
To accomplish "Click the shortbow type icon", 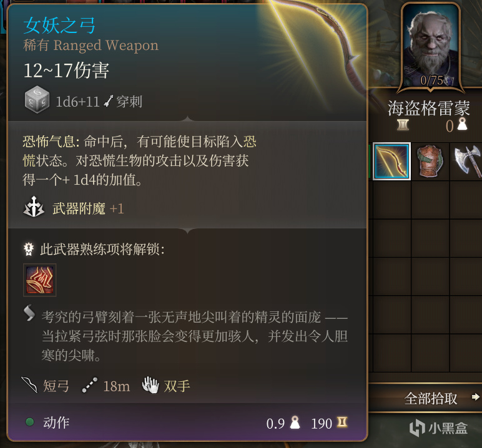I will coord(29,385).
